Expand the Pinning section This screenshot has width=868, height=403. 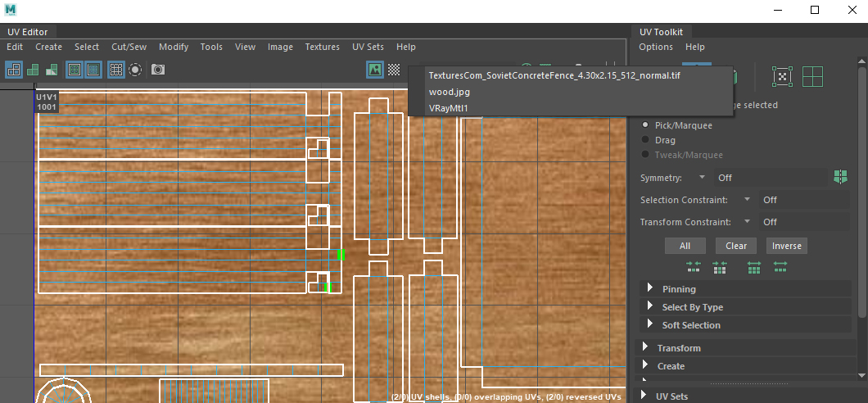[746, 289]
